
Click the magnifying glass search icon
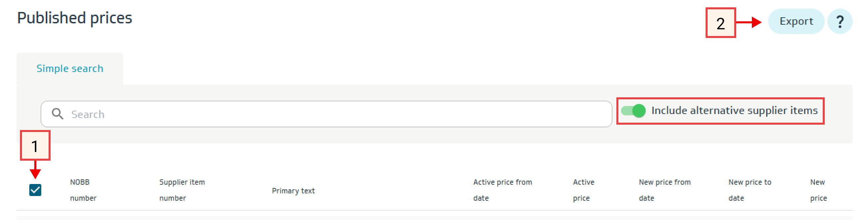click(57, 114)
